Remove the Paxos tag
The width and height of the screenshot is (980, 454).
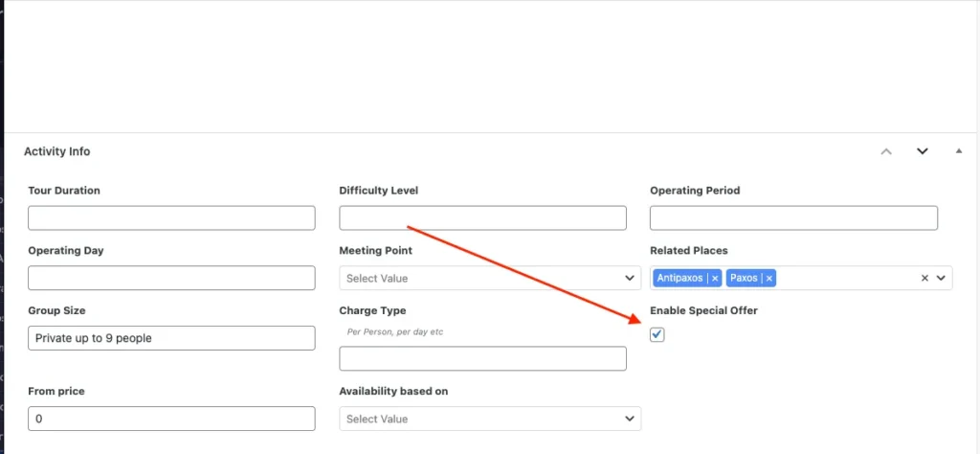click(768, 279)
